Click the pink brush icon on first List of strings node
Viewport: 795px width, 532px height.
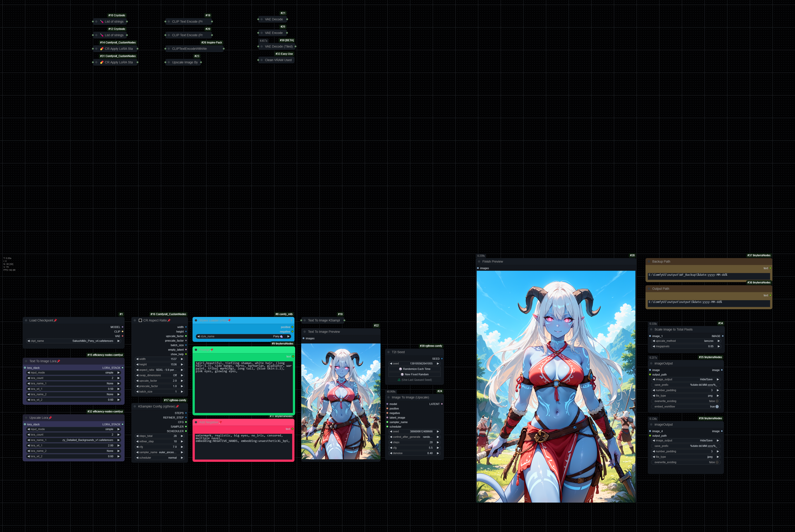pyautogui.click(x=101, y=22)
